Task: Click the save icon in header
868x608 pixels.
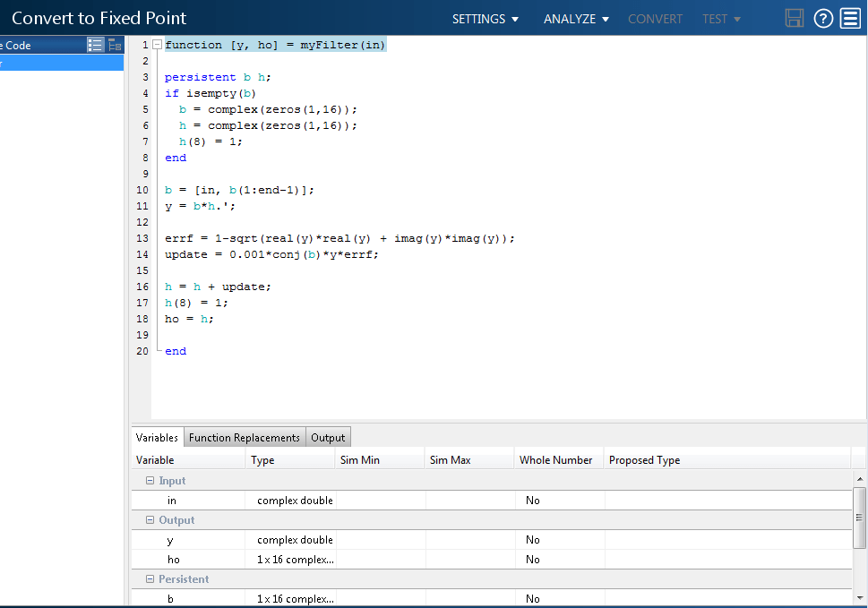Action: point(794,19)
